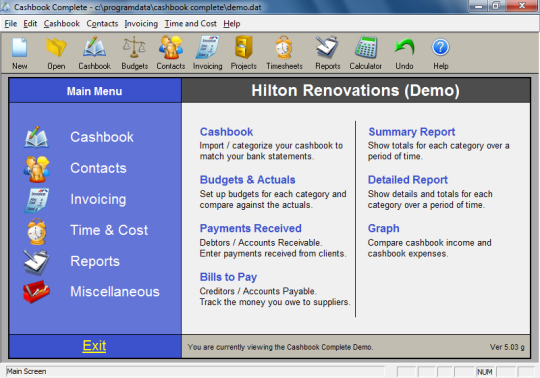Minimize the Cashbook Complete window
The height and width of the screenshot is (378, 540).
(x=478, y=6)
